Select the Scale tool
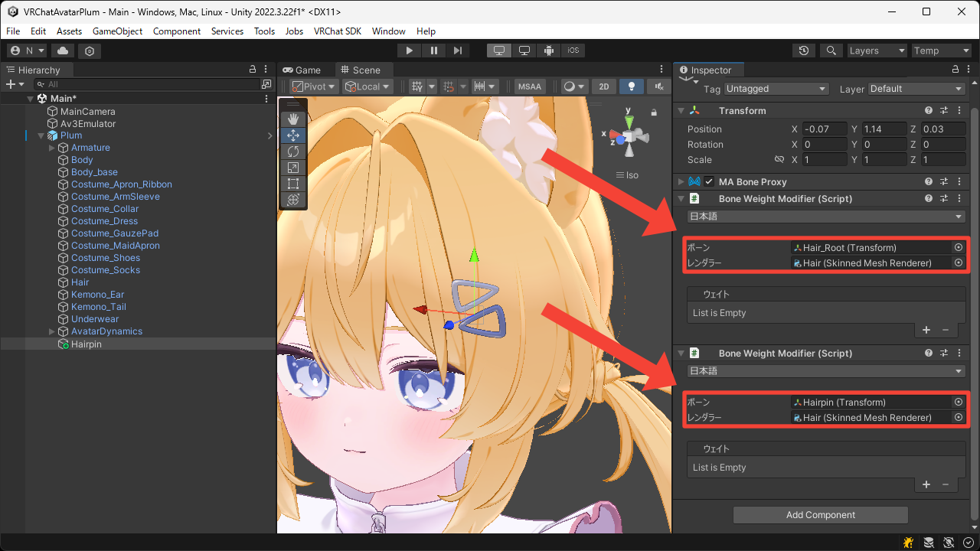The width and height of the screenshot is (980, 551). tap(293, 168)
